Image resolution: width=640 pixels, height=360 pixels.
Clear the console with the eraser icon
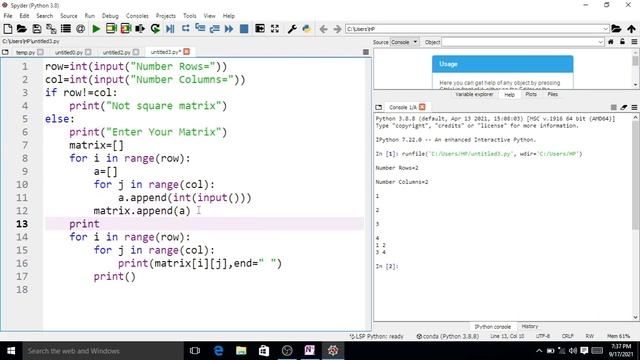click(x=624, y=107)
